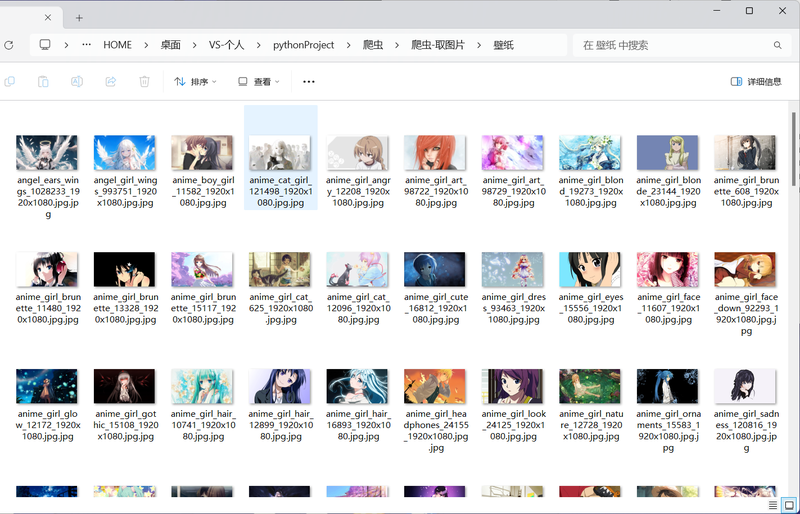Click file name anime_girl_hair_10741_1920x1080.jpg.jpg
Screen dimensions: 800x514
point(203,425)
